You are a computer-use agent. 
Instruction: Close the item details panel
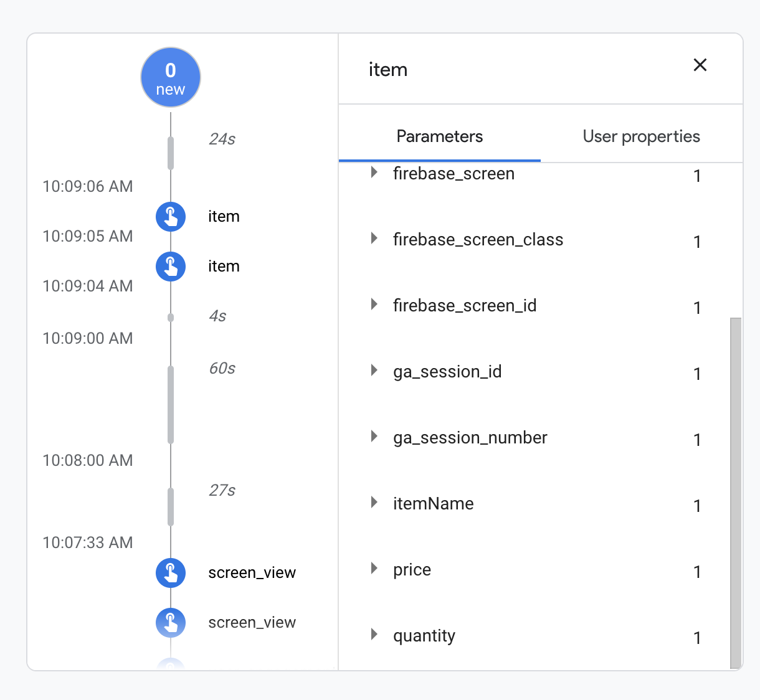700,65
